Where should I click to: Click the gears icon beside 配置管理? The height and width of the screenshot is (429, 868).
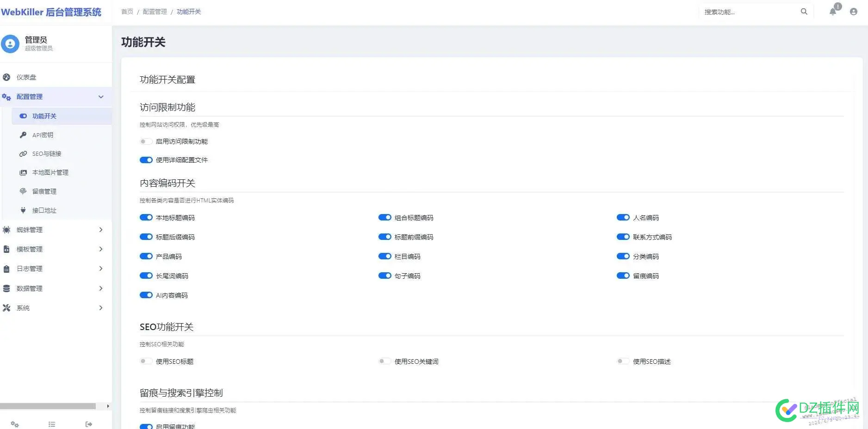[6, 97]
